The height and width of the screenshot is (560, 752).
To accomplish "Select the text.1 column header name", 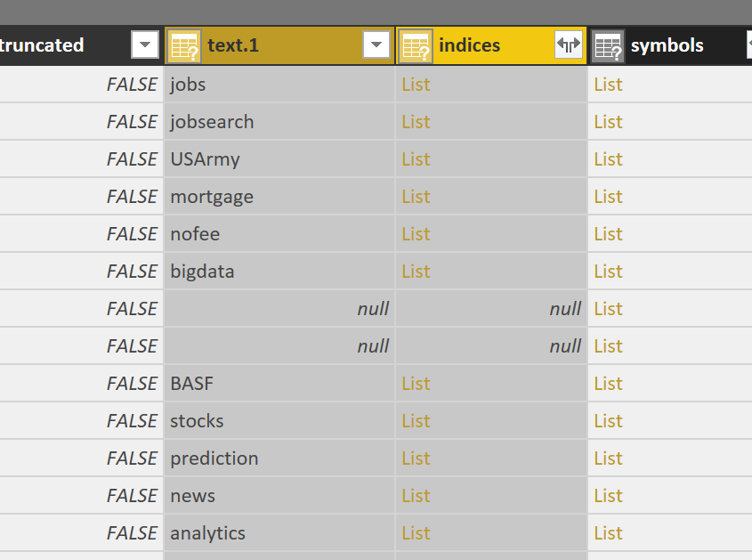I will point(233,45).
